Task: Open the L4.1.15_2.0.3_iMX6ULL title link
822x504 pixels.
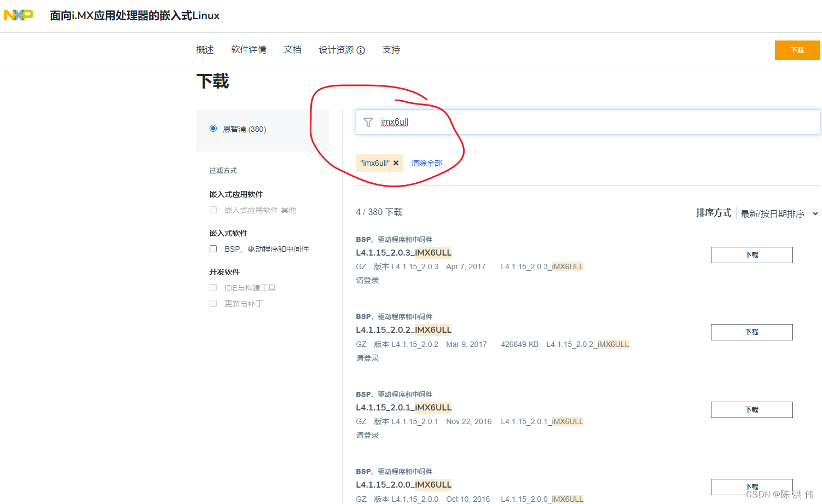Action: pyautogui.click(x=404, y=253)
